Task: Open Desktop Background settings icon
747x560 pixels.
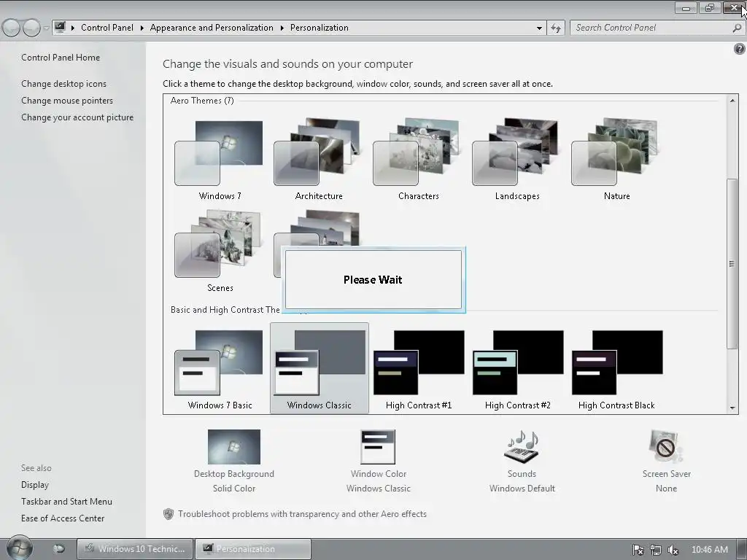Action: click(x=234, y=447)
